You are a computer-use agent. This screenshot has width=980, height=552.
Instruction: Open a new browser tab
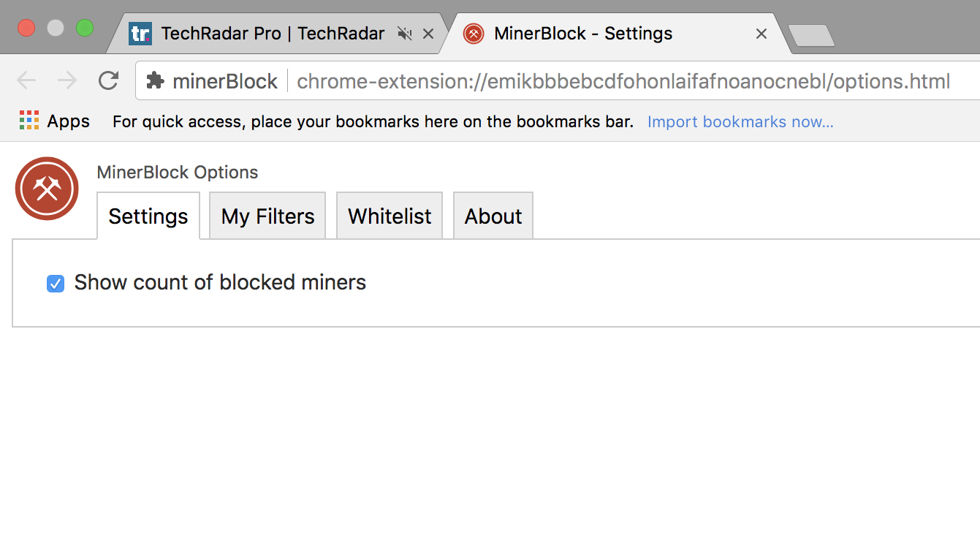pyautogui.click(x=811, y=35)
